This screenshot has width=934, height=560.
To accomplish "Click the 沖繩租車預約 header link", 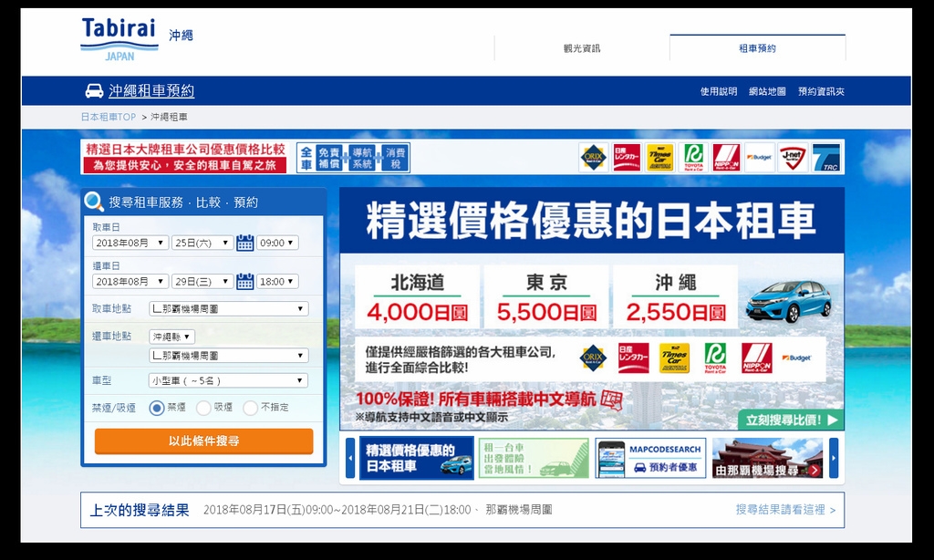I will (151, 90).
